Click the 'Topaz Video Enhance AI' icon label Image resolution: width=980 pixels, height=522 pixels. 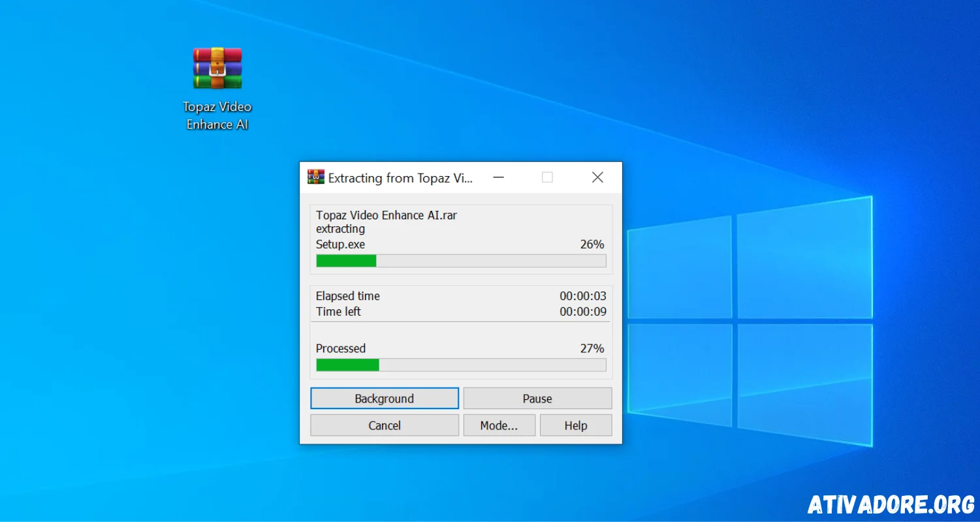coord(217,115)
